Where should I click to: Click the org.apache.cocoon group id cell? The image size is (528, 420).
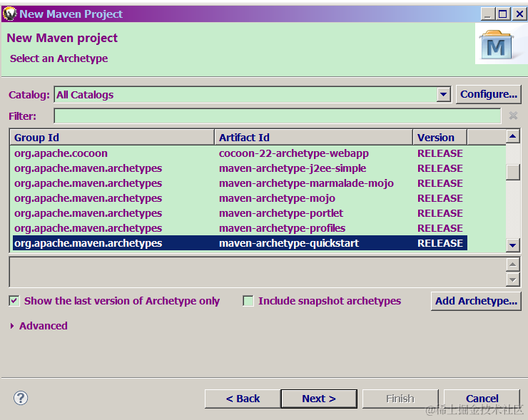(x=61, y=153)
